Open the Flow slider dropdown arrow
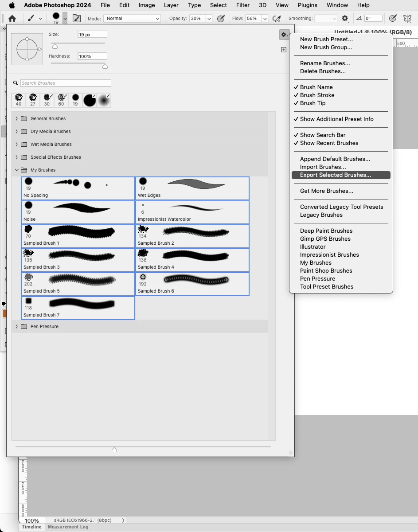This screenshot has height=532, width=418. pyautogui.click(x=265, y=19)
